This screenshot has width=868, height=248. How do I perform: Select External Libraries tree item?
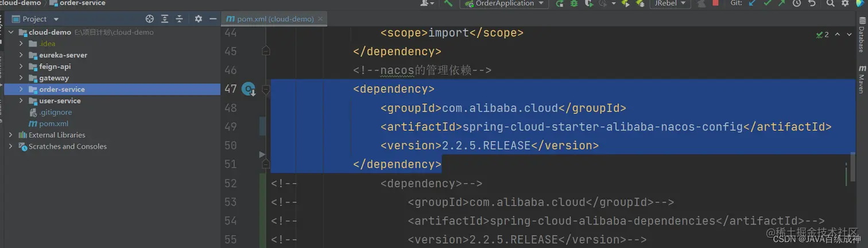pos(57,135)
